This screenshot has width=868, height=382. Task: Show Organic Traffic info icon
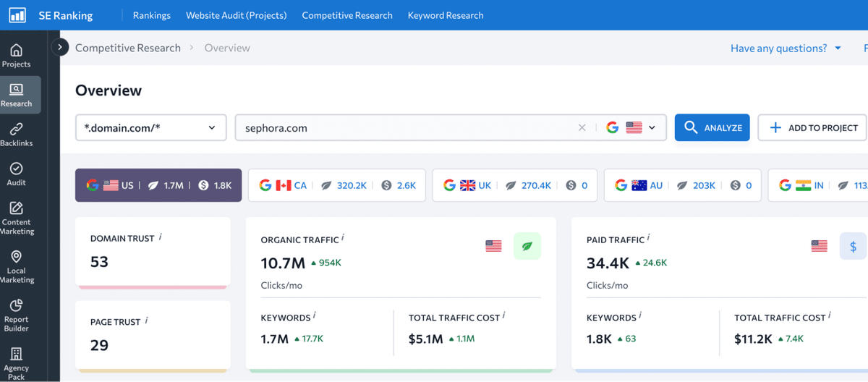343,238
